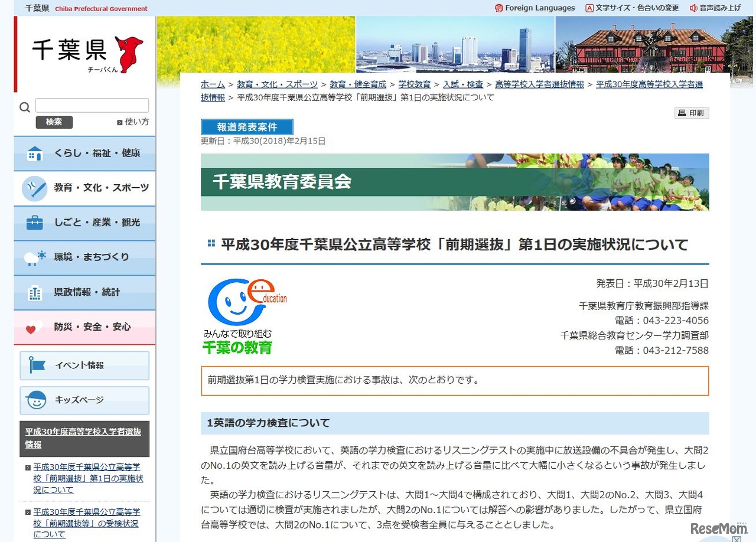Screen dimensions: 756x542
Task: Click the 印刷 printer icon
Action: pos(681,113)
